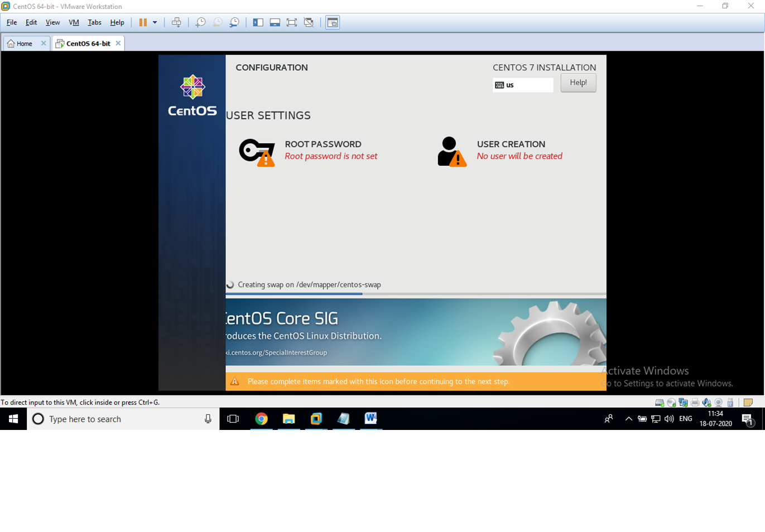
Task: Open the VM menu in the menu bar
Action: pyautogui.click(x=74, y=22)
